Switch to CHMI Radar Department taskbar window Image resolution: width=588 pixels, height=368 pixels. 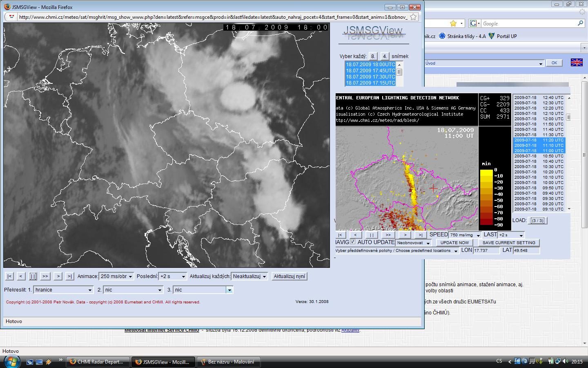pyautogui.click(x=98, y=362)
